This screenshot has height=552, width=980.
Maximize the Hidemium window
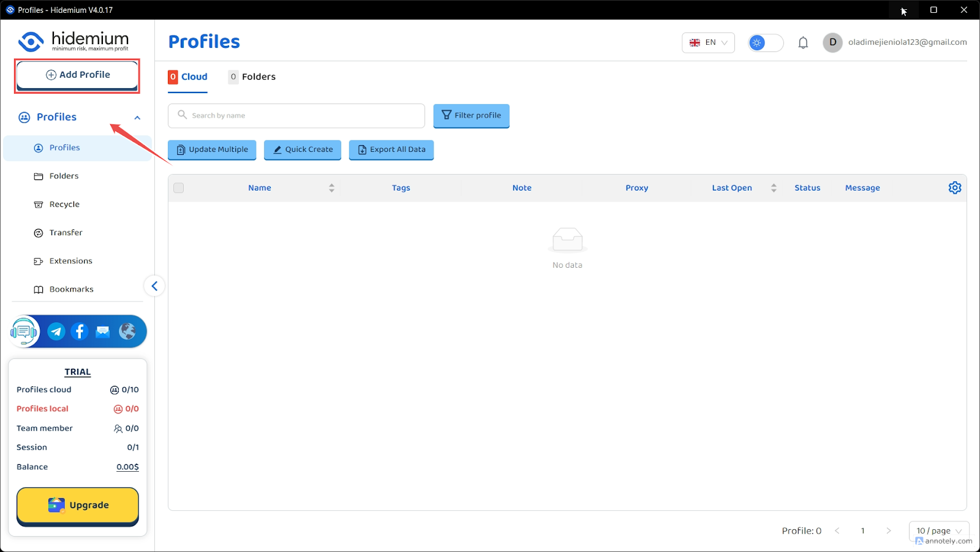[x=933, y=10]
